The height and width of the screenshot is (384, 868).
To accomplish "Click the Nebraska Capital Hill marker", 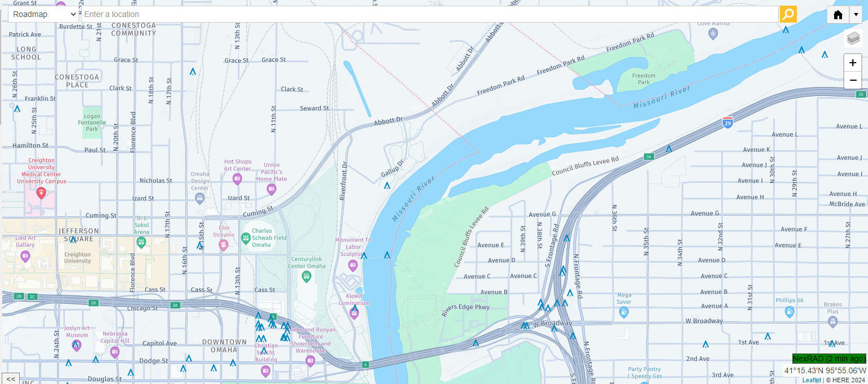I will pos(115,352).
